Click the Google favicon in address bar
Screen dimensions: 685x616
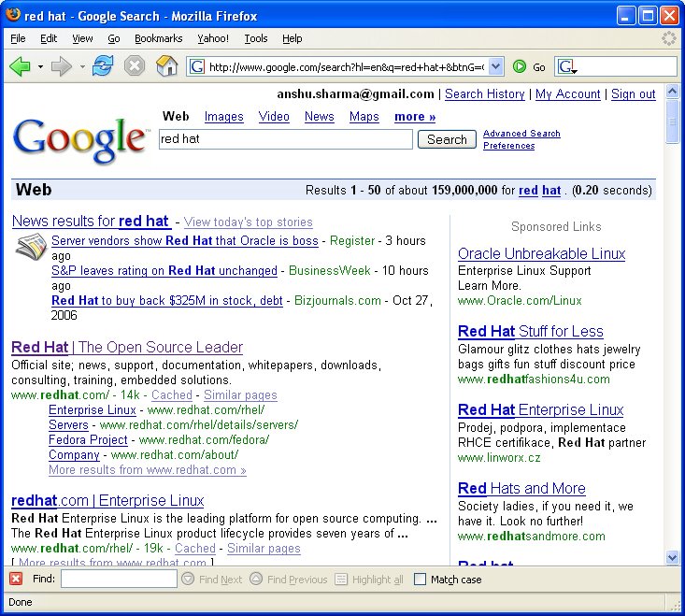196,67
